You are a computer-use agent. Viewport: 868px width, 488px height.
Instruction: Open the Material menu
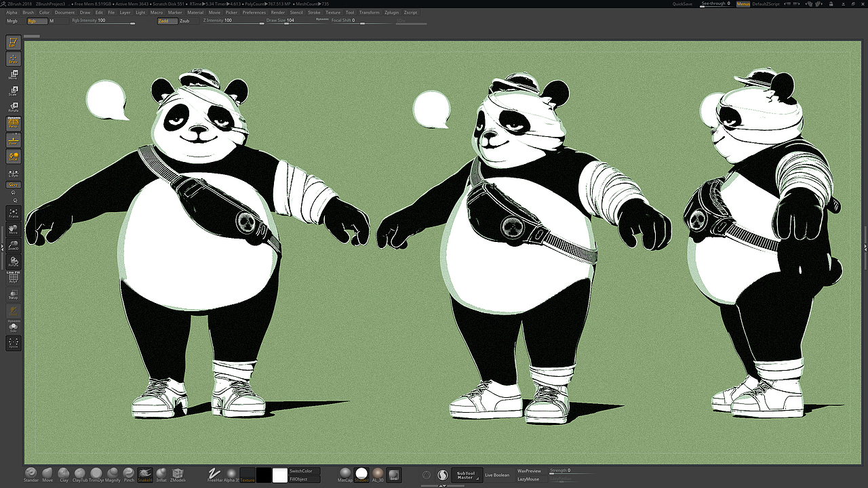click(195, 12)
